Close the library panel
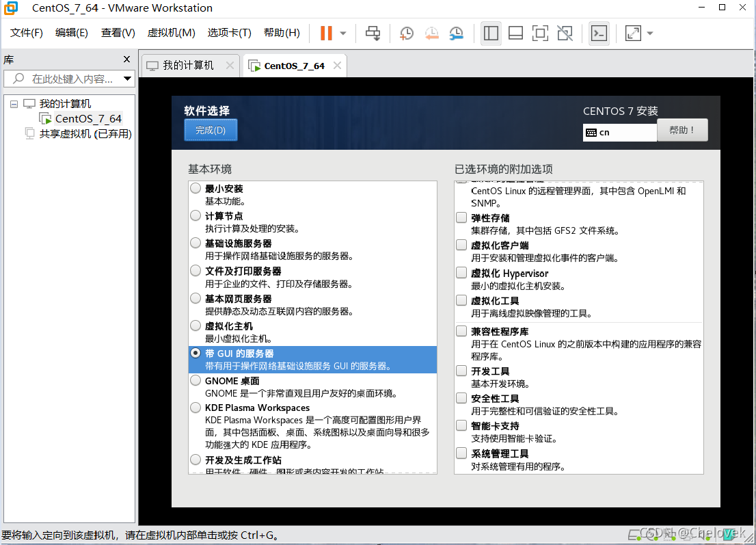Viewport: 756px width, 545px height. pyautogui.click(x=127, y=59)
